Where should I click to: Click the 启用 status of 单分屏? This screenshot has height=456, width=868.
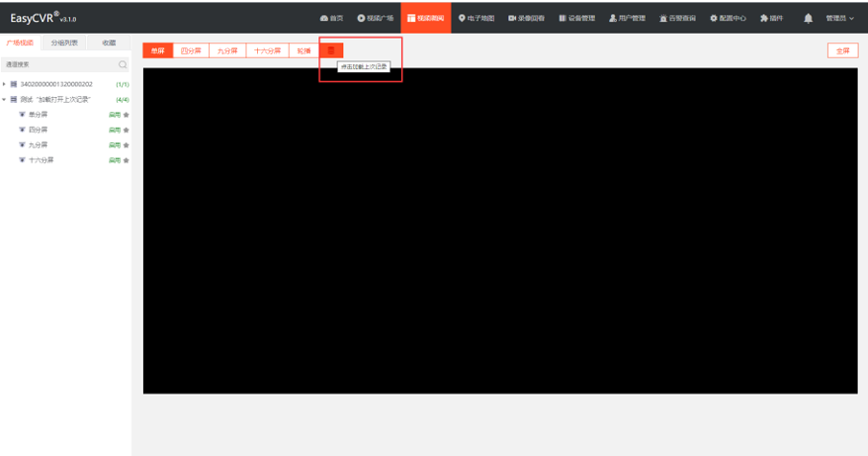pos(115,115)
